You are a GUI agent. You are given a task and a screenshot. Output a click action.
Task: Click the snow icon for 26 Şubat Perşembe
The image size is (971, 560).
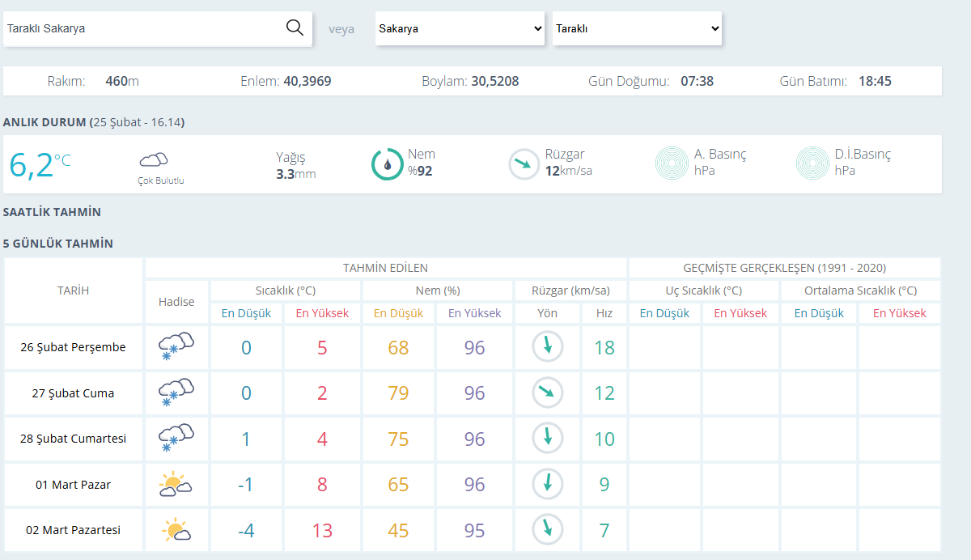pyautogui.click(x=176, y=347)
